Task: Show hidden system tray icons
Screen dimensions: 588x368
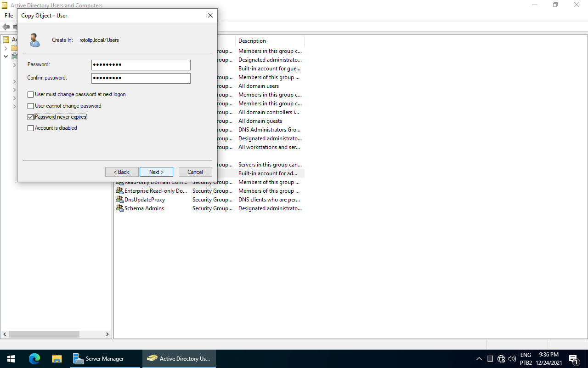Action: coord(479,359)
